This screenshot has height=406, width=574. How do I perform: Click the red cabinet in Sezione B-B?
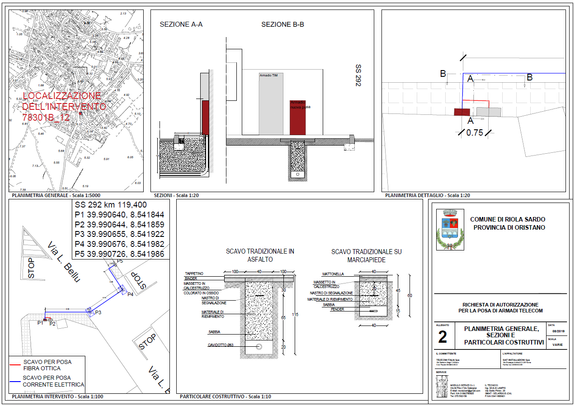pyautogui.click(x=298, y=118)
